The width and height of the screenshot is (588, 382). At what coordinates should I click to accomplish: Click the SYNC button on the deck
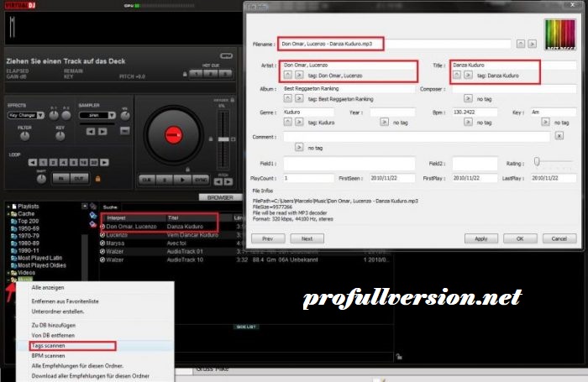click(201, 180)
